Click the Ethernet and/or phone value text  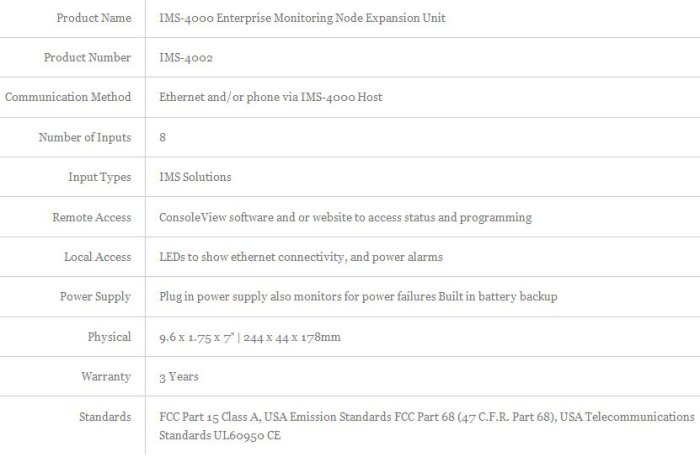click(x=271, y=97)
